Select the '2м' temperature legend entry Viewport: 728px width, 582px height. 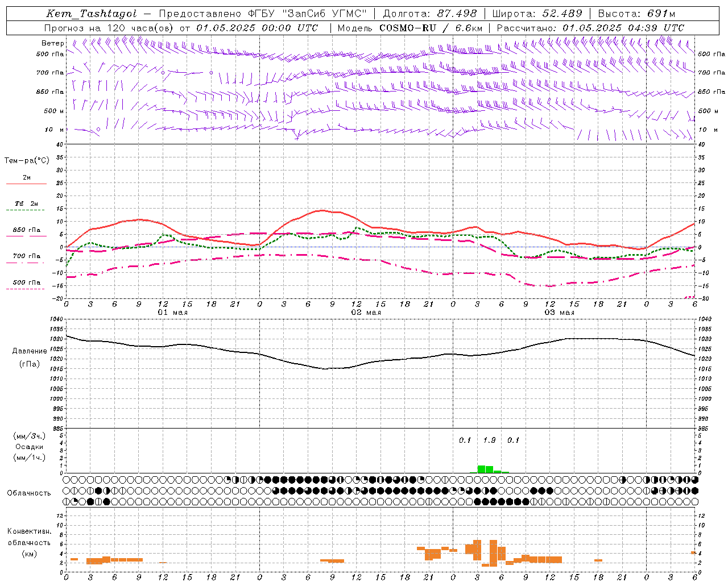click(x=27, y=177)
